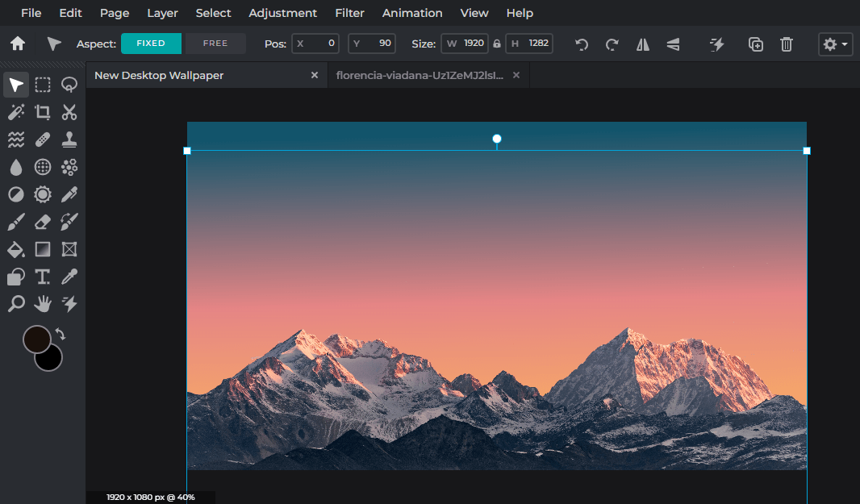Open the Filter menu

[349, 13]
